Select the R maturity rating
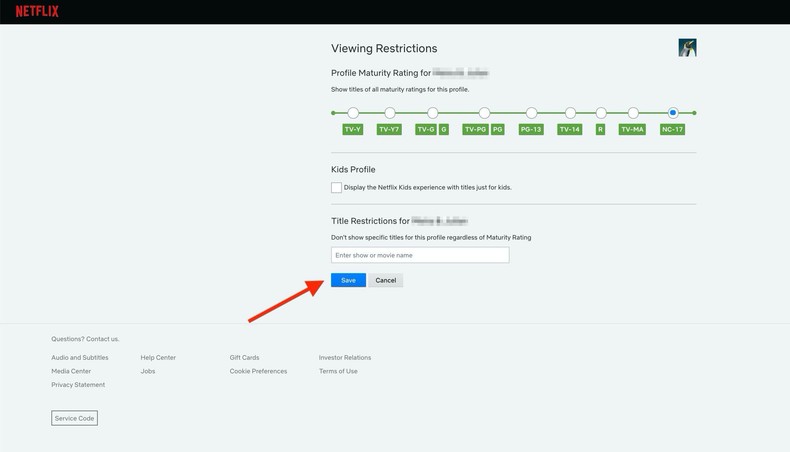Viewport: 790px width, 452px height. click(x=601, y=113)
